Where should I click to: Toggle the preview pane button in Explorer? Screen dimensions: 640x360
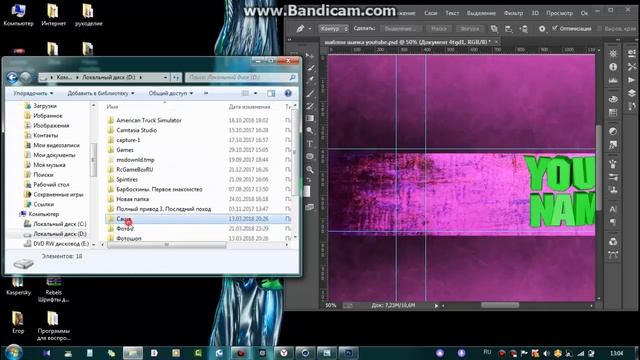pyautogui.click(x=271, y=93)
